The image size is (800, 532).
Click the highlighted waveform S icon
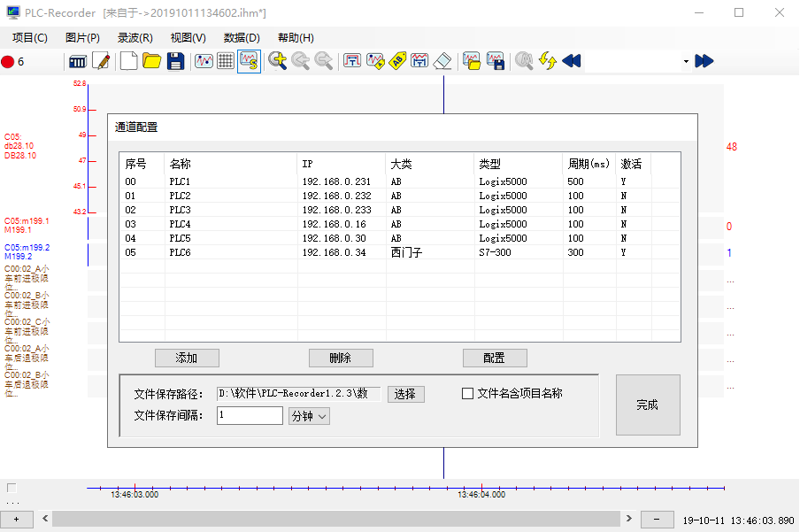[x=249, y=61]
